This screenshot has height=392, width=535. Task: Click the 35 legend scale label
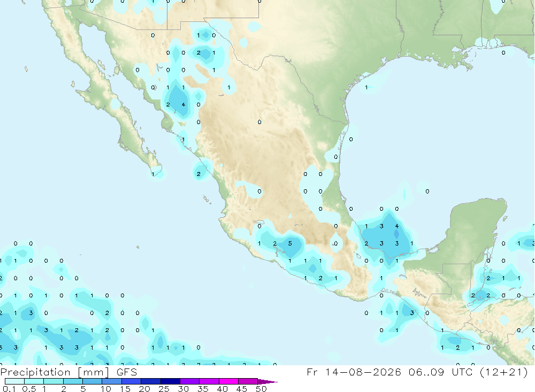tap(203, 389)
